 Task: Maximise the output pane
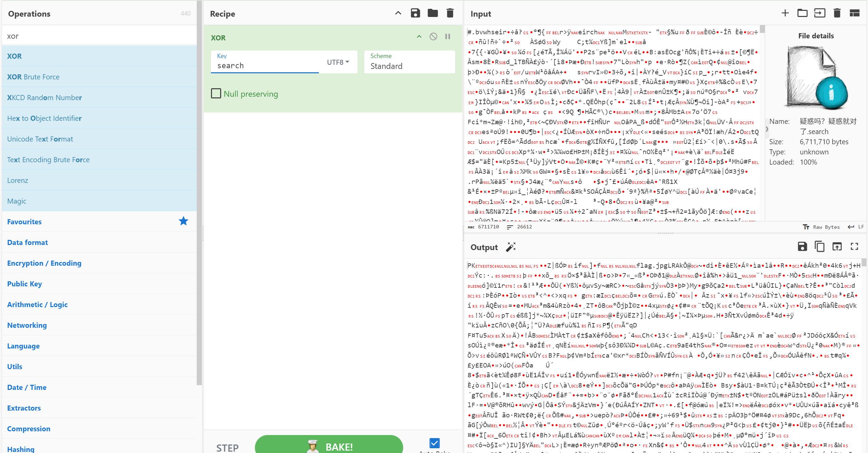[x=854, y=247]
